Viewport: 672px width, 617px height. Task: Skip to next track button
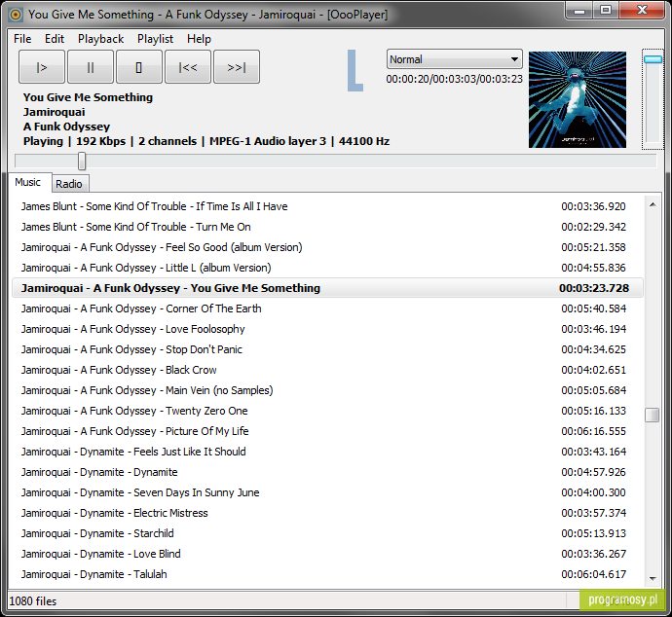tap(237, 67)
